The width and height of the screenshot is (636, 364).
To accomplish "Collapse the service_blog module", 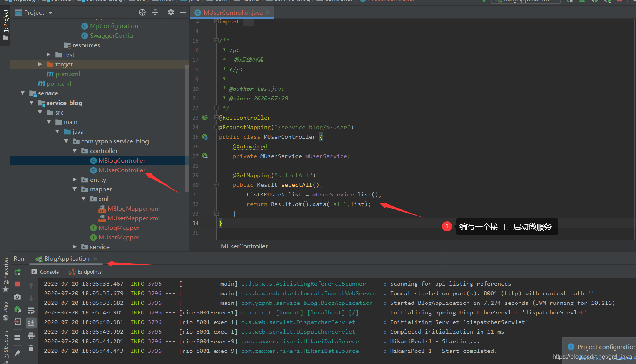I will coord(31,103).
